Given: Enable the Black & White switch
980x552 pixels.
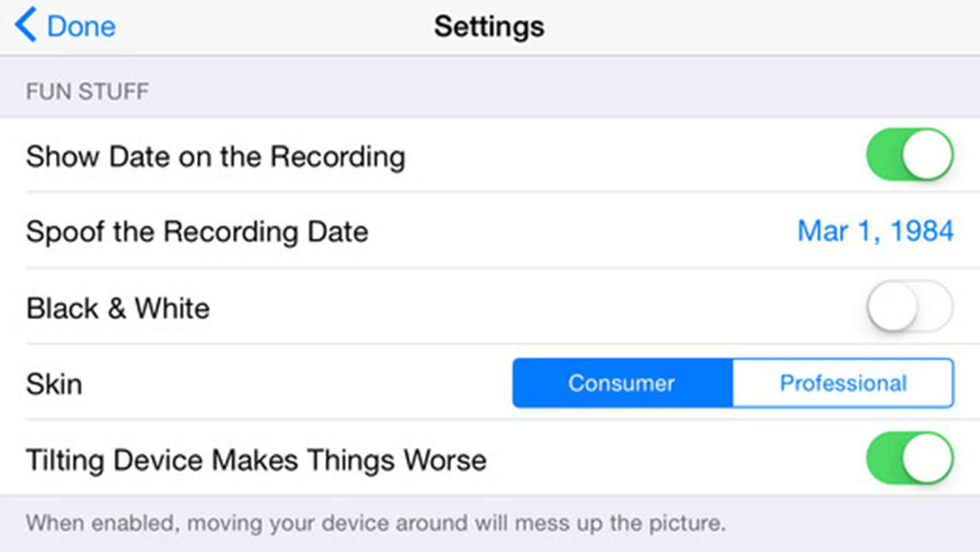Looking at the screenshot, I should click(x=909, y=306).
